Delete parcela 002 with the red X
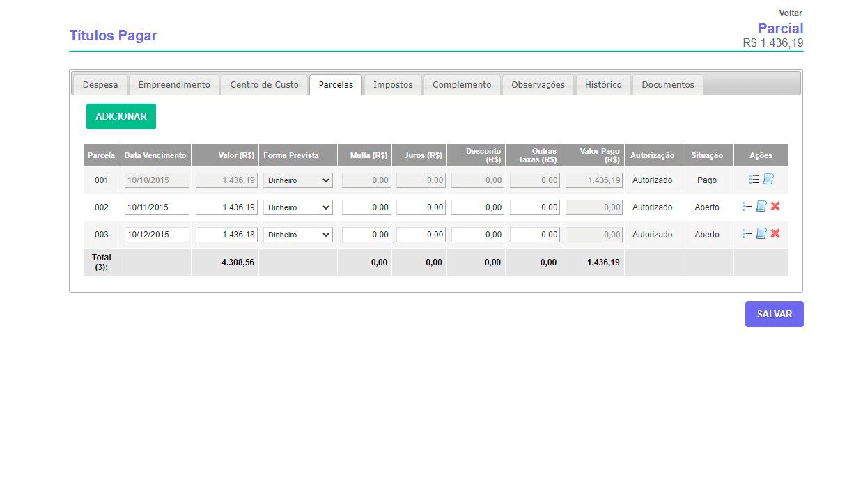Screen dimensions: 863x504 coord(775,207)
